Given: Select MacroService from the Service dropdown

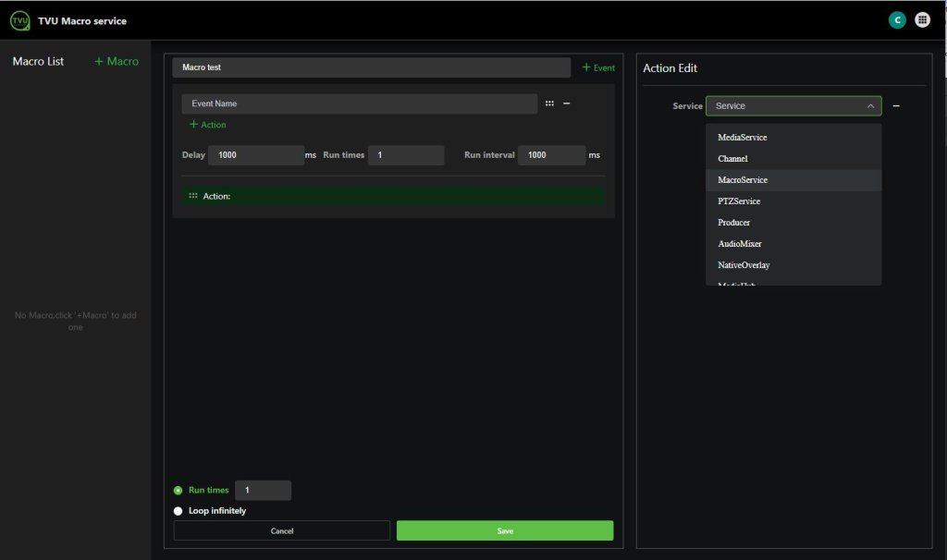Looking at the screenshot, I should (743, 179).
